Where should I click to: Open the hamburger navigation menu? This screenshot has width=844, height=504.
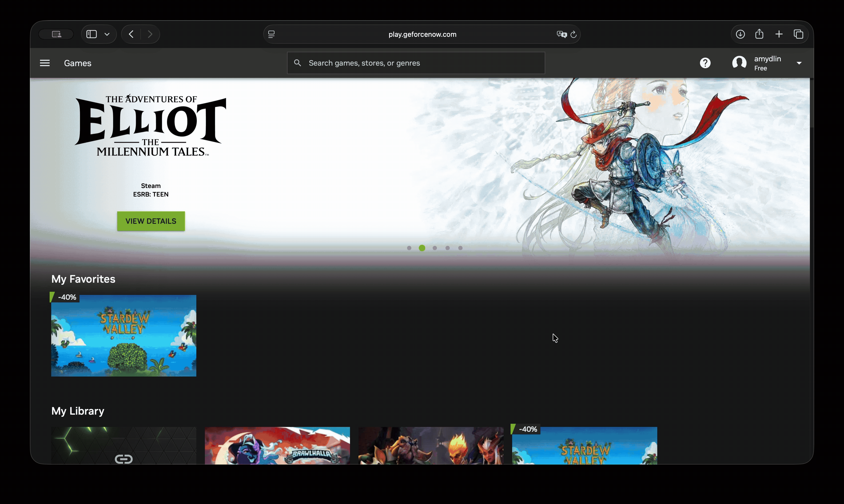coord(45,63)
